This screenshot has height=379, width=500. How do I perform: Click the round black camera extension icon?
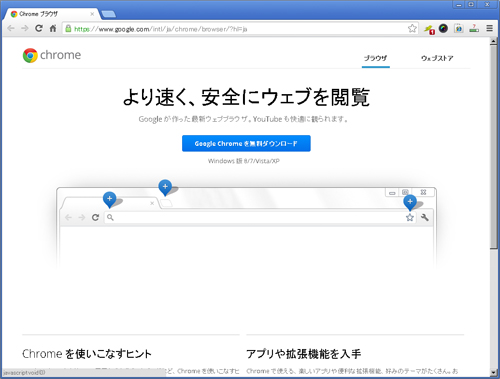[443, 29]
